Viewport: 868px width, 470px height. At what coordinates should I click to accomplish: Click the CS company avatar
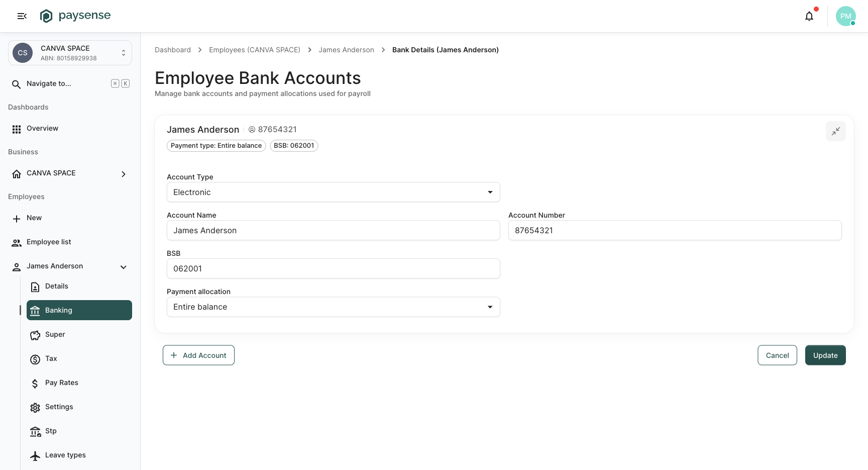coord(23,53)
